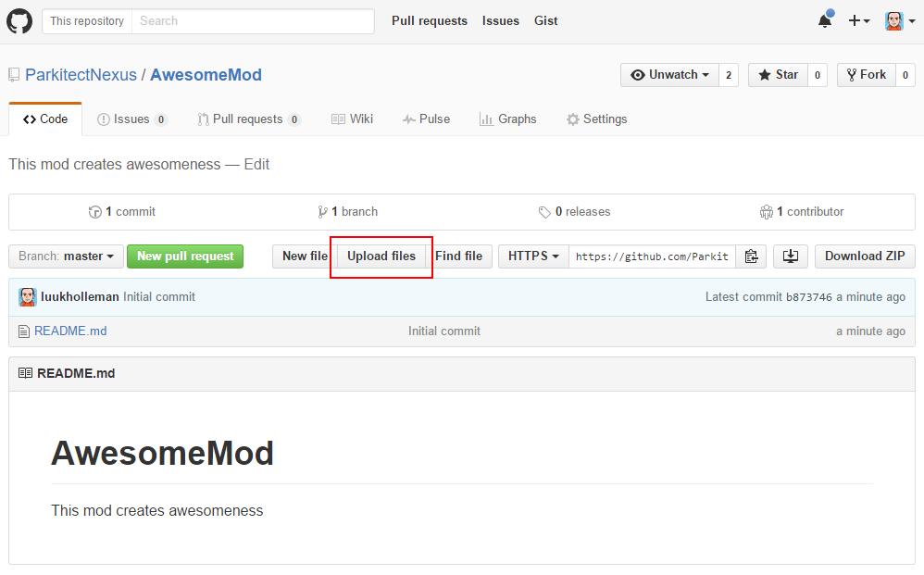The height and width of the screenshot is (575, 924).
Task: Click the README.md file icon in file list
Action: click(23, 331)
